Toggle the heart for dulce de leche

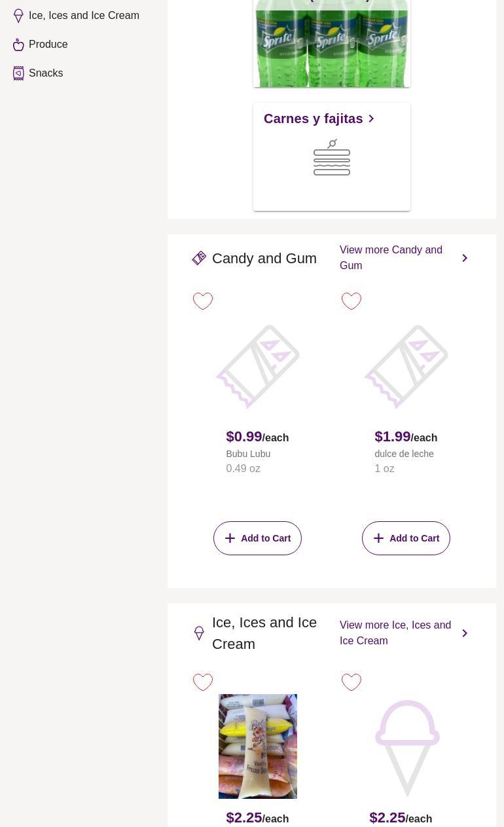(x=351, y=301)
